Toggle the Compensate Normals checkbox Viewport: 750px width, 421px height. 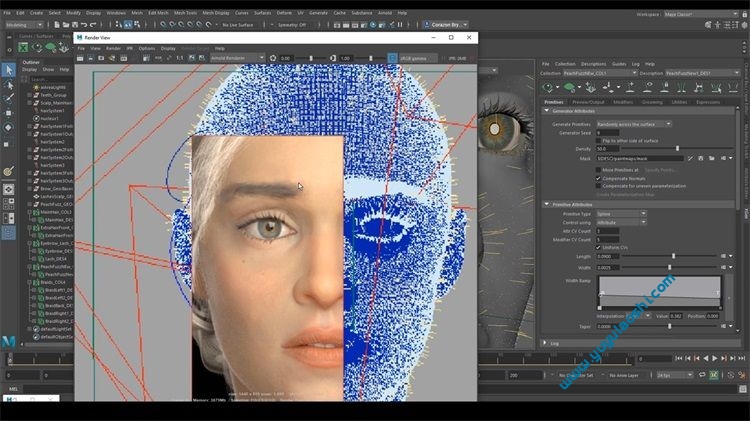598,178
